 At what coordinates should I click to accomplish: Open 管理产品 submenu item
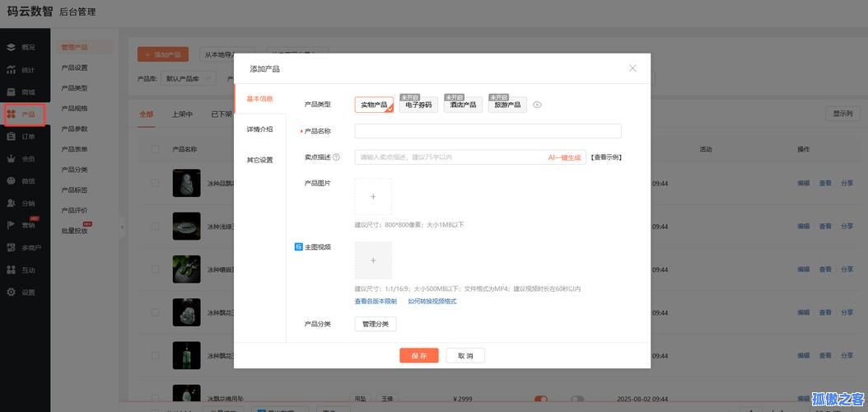(75, 47)
